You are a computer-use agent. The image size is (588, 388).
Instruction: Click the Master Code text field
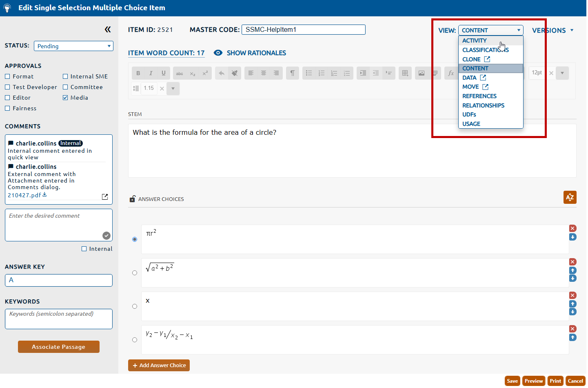(x=303, y=30)
